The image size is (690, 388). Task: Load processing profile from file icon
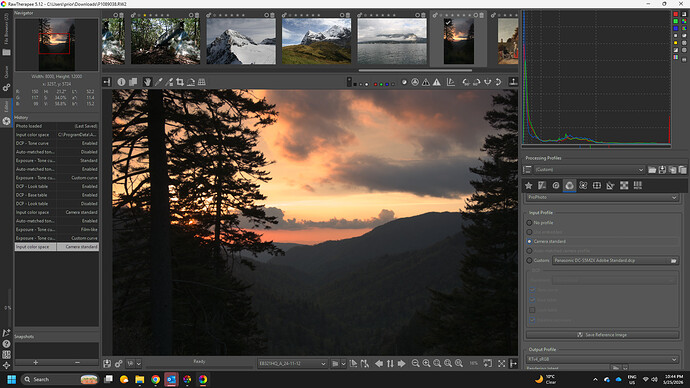pos(652,170)
